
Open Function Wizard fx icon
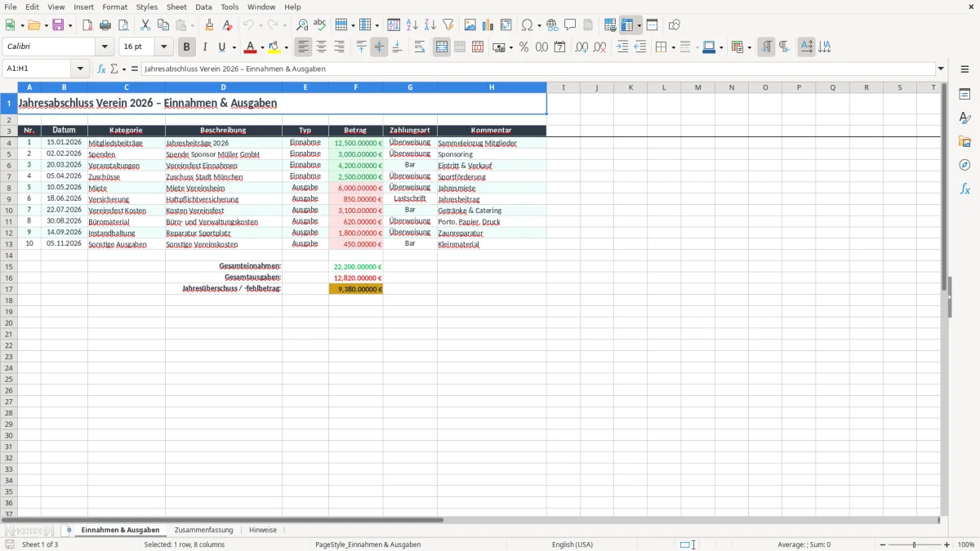pos(101,69)
